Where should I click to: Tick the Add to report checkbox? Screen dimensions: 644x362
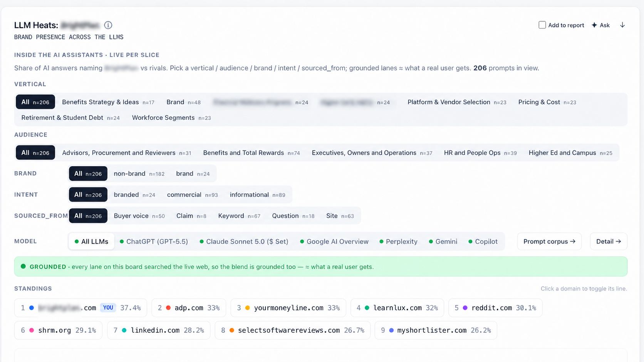542,25
